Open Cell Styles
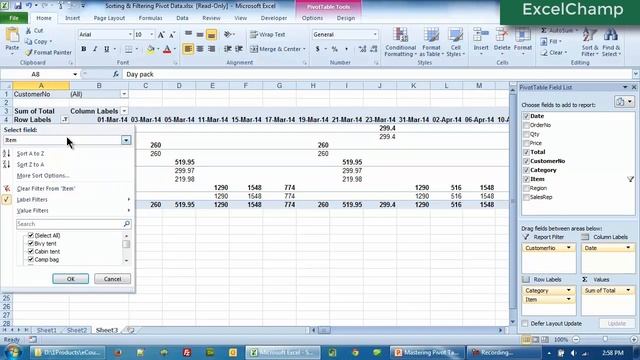Viewport: 640px width, 360px height. tap(455, 42)
